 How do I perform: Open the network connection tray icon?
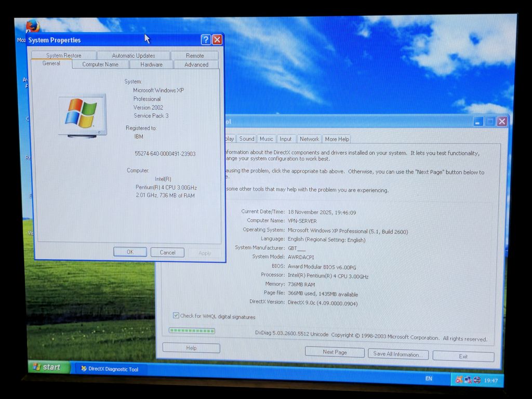468,380
